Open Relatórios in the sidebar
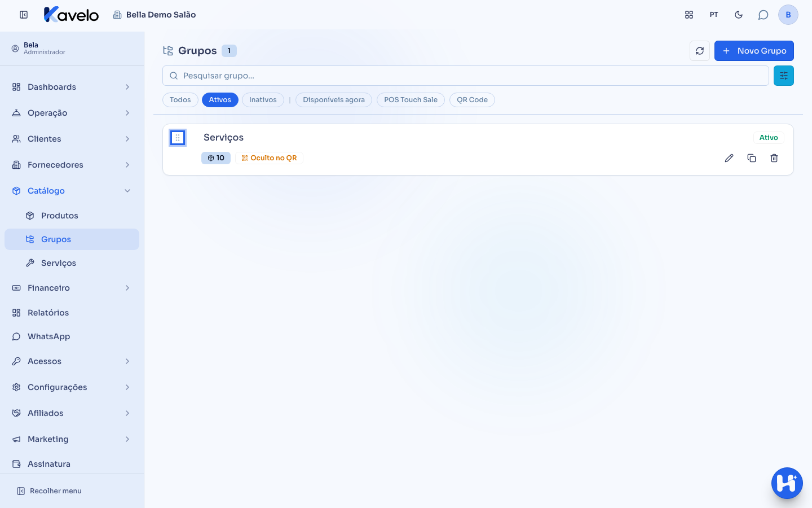The height and width of the screenshot is (508, 812). (x=72, y=313)
